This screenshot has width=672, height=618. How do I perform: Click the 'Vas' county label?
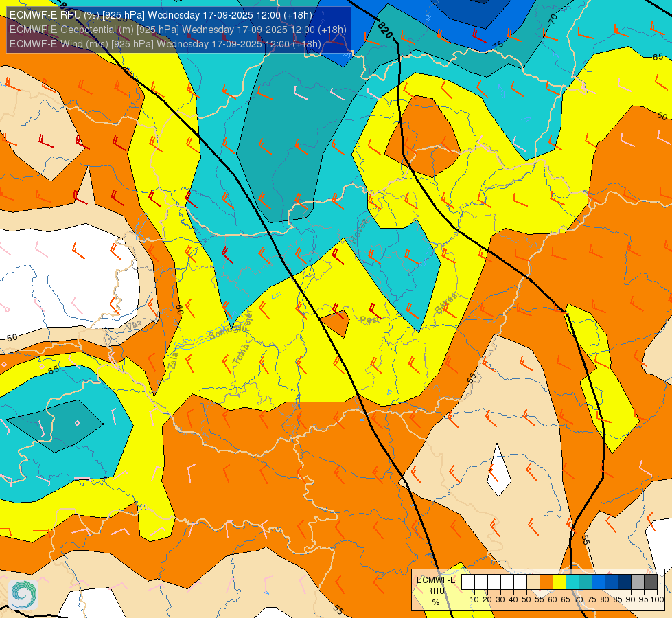134,325
